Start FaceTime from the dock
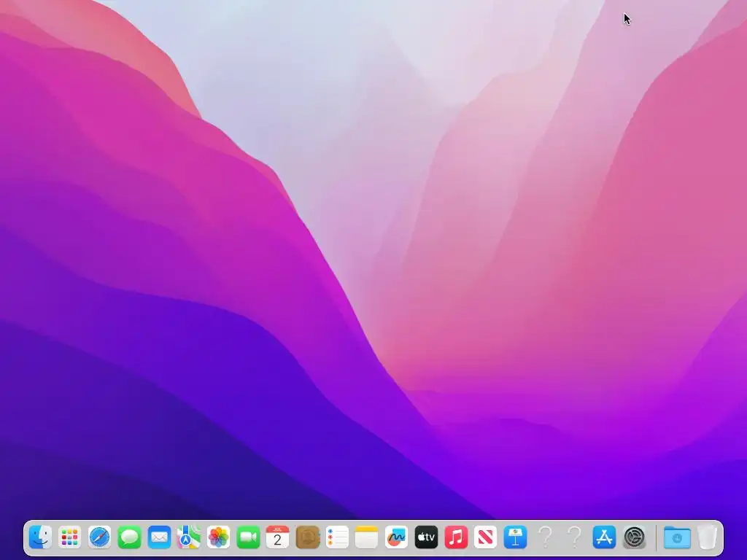The height and width of the screenshot is (560, 747). pyautogui.click(x=248, y=537)
